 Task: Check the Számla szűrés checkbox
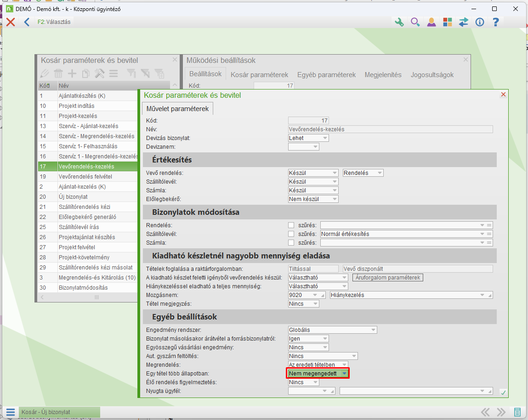[291, 243]
